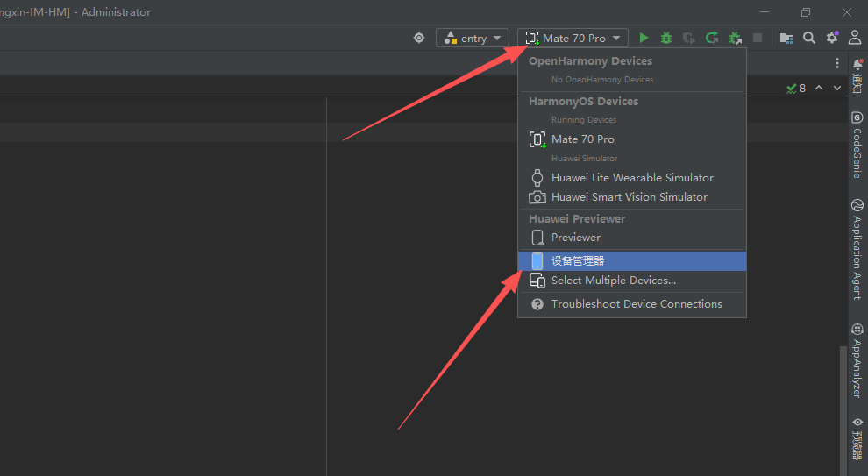Choose Huawei Smart Vision Simulator
The image size is (868, 476).
pos(631,197)
